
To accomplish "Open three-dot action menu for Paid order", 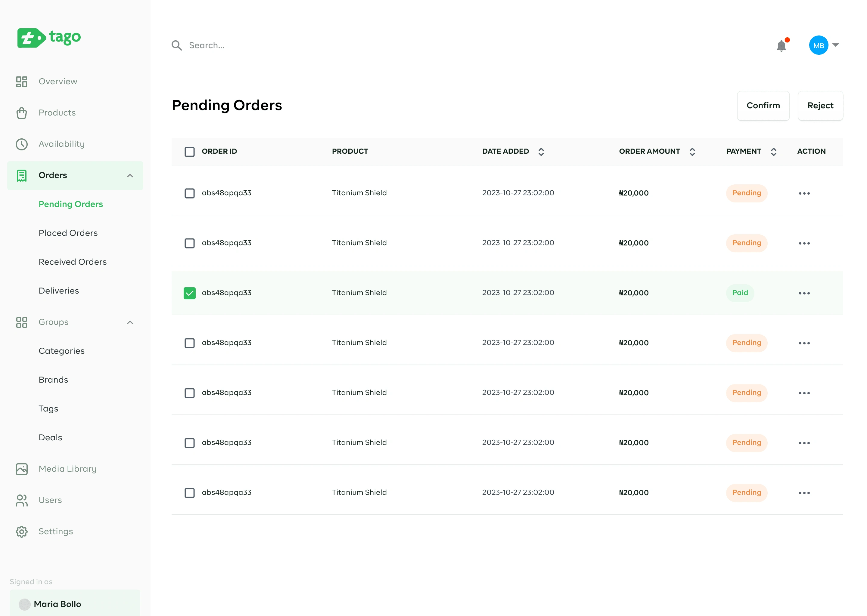I will click(x=804, y=293).
